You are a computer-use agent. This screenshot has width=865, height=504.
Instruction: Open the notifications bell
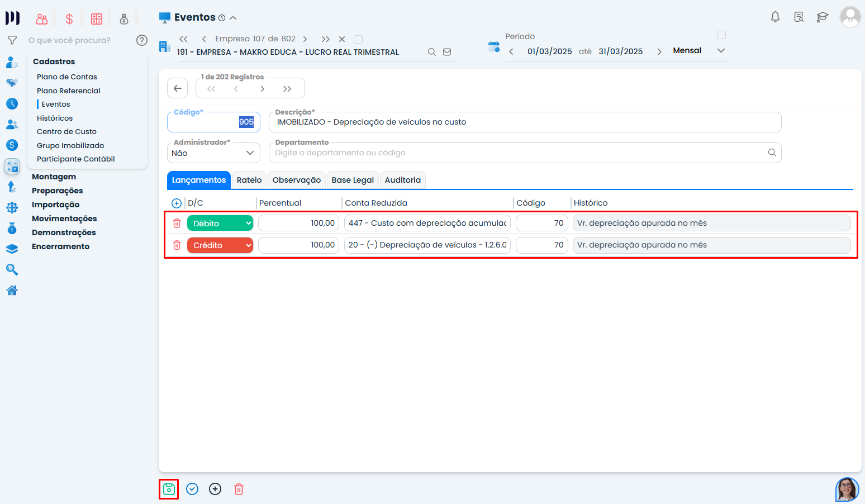775,17
